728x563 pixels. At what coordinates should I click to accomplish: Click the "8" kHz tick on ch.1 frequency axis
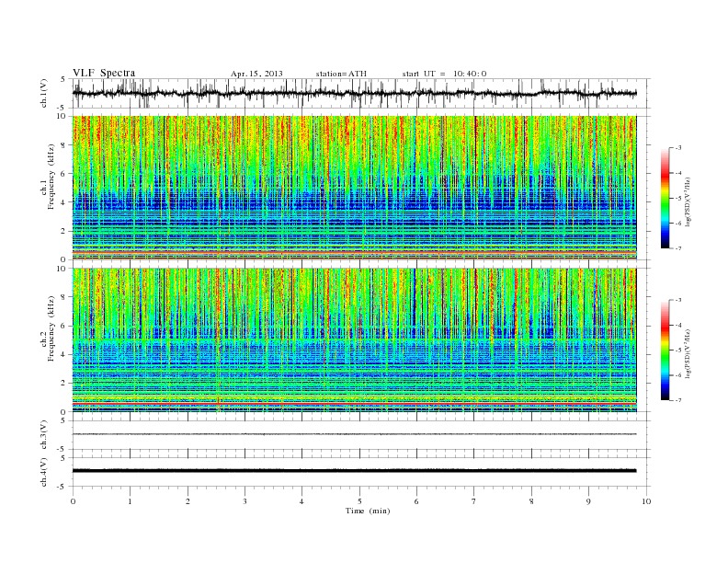[x=63, y=145]
